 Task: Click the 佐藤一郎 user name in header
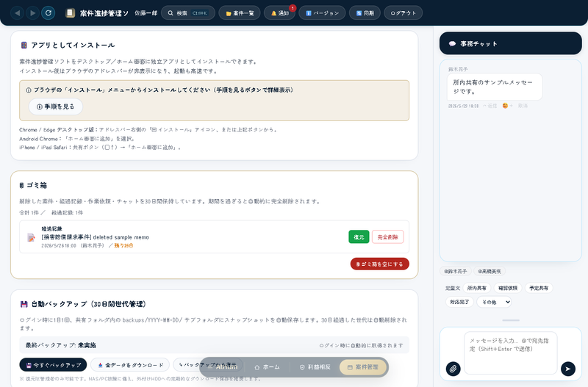tap(146, 13)
